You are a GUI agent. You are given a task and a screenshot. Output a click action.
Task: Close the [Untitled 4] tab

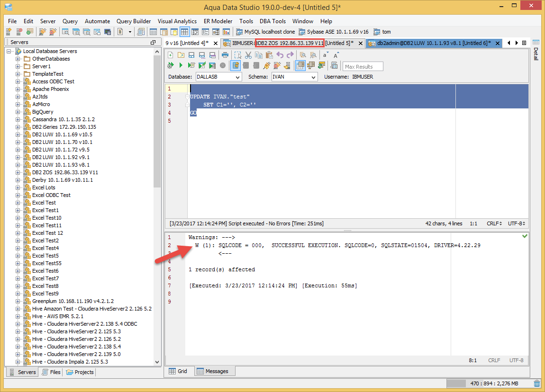(x=216, y=44)
